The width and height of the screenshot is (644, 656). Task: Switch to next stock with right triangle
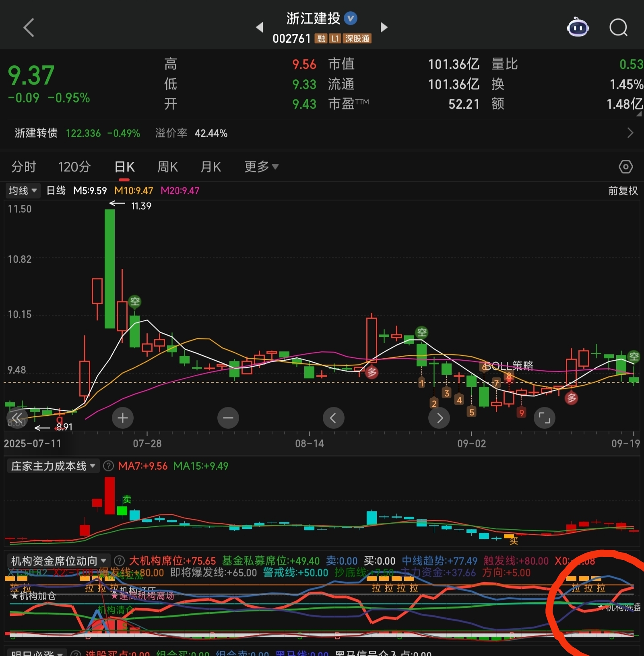tap(384, 27)
